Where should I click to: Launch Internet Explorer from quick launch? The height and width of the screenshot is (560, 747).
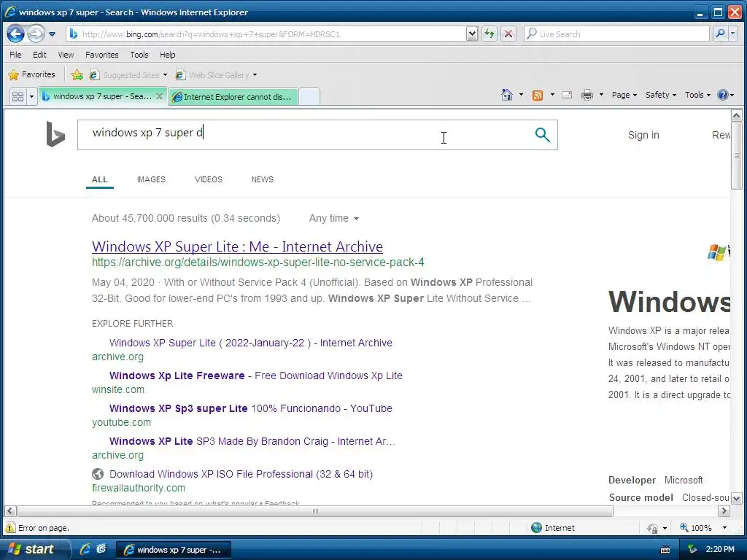click(x=85, y=549)
